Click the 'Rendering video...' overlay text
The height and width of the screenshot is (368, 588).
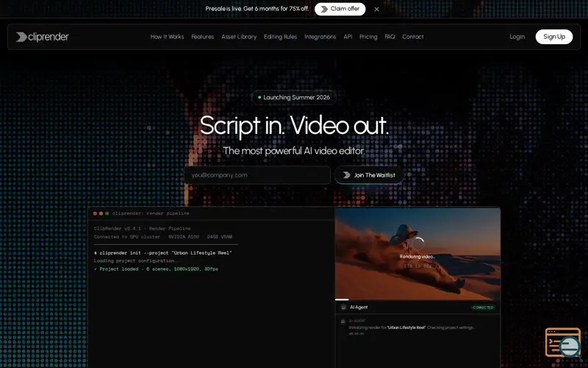click(x=417, y=256)
